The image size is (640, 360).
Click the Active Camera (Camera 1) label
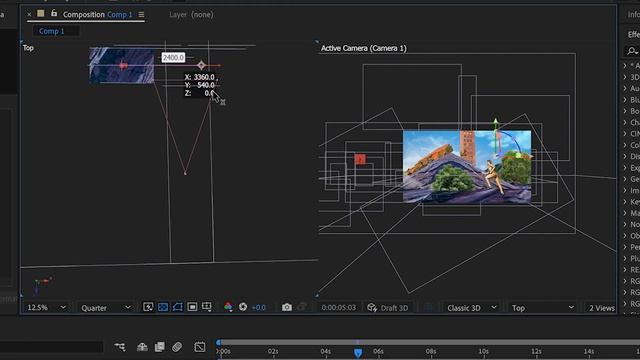tap(363, 48)
